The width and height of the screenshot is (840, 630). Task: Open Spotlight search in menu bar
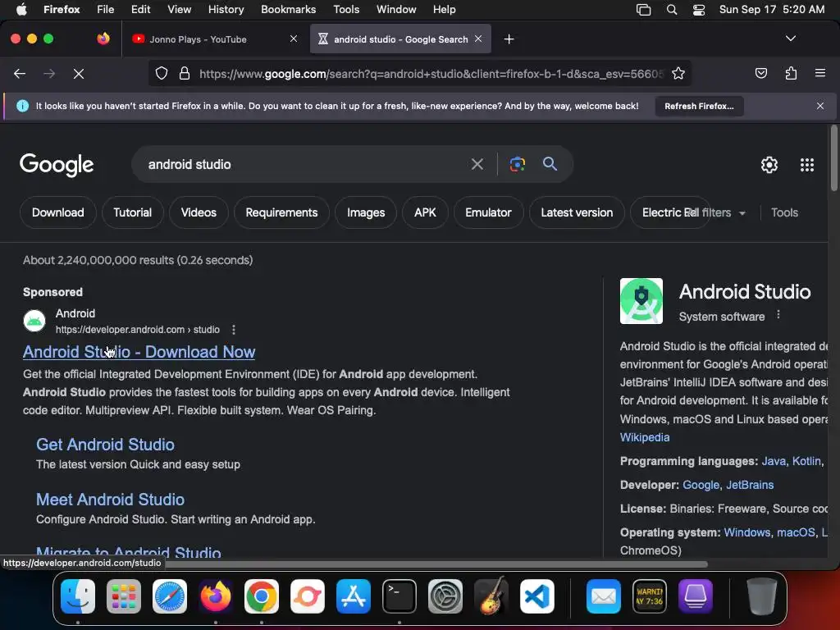[x=671, y=10]
